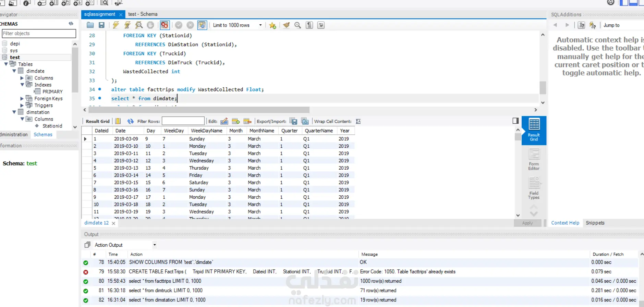
Task: Open the Context Help link
Action: [565, 223]
